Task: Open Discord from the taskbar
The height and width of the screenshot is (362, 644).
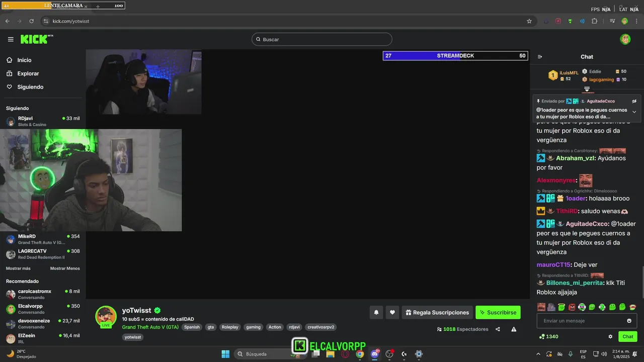Action: pyautogui.click(x=374, y=354)
